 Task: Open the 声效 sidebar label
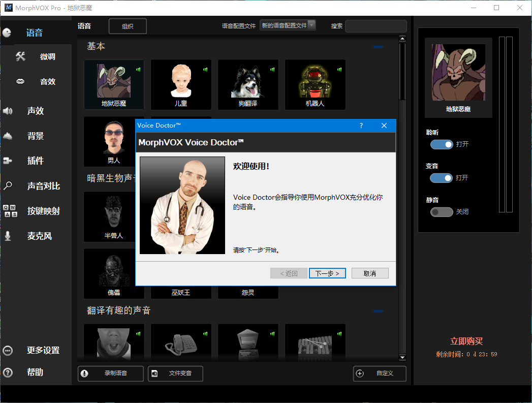click(x=35, y=111)
